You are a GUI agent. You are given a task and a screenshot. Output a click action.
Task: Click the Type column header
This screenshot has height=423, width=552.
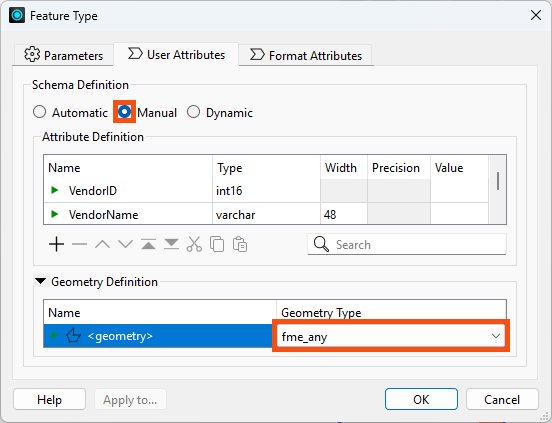(x=266, y=168)
